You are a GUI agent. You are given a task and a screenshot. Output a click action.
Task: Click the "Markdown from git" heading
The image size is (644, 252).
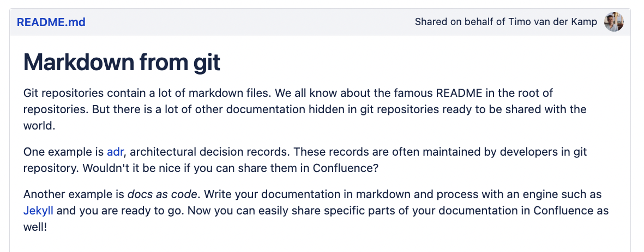tap(122, 63)
